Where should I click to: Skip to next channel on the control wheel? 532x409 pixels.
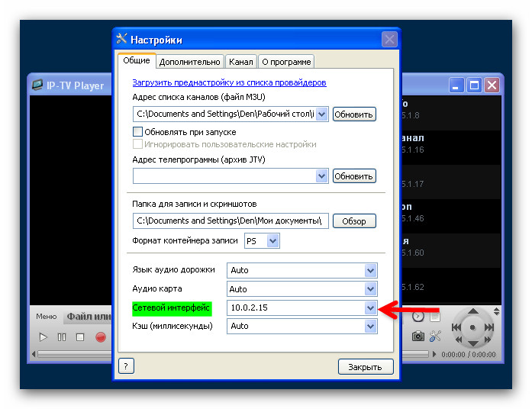tap(489, 327)
